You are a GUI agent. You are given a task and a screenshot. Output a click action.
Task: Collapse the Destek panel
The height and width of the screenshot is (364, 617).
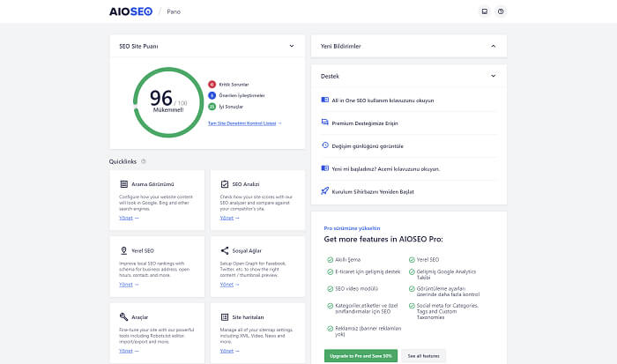pos(493,76)
